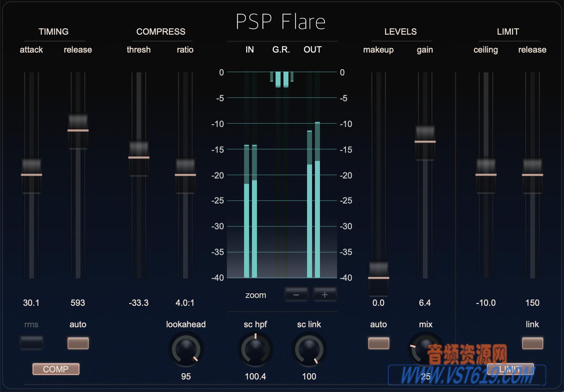Click the thresh slider handle

(x=139, y=158)
